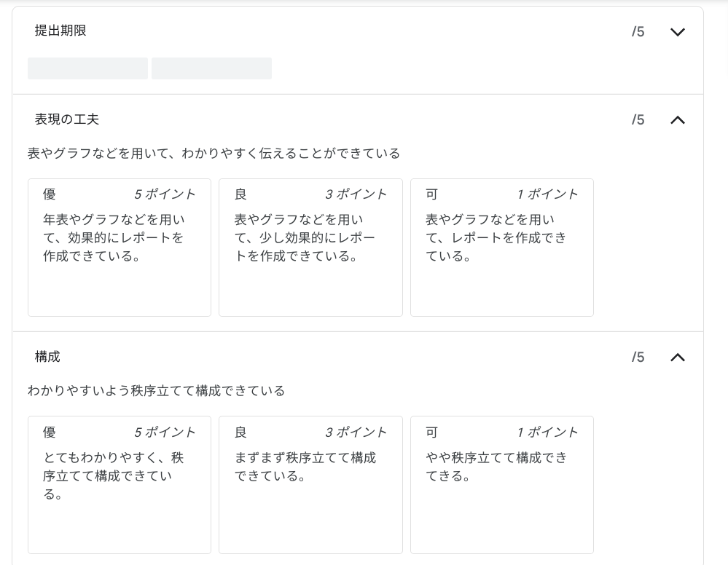This screenshot has width=728, height=565.
Task: Click the 提出期限 criterion title
Action: coord(60,31)
